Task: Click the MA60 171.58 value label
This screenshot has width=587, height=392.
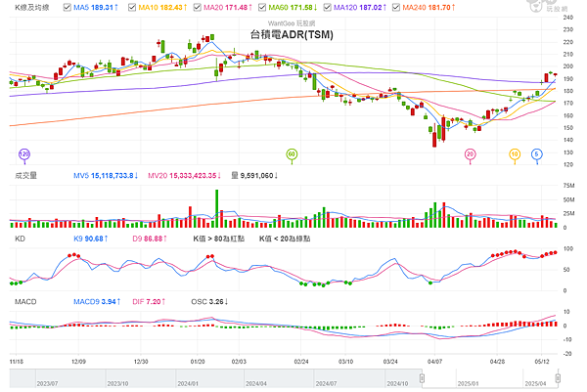Action: point(293,8)
